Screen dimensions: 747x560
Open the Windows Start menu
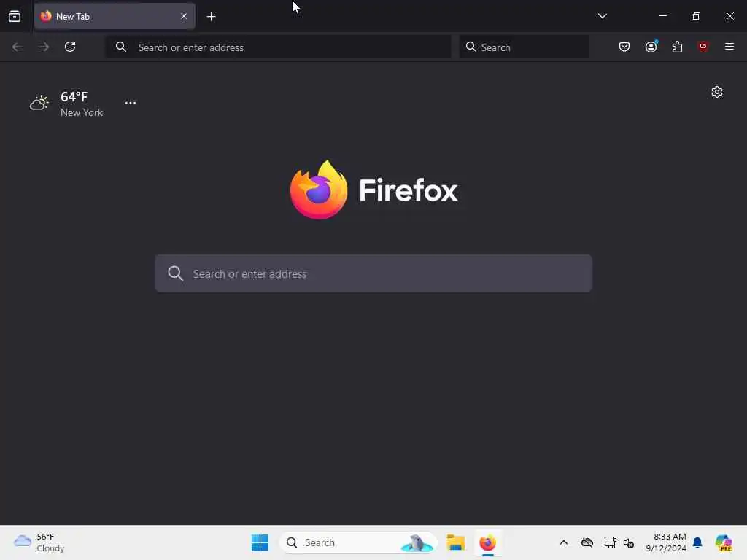tap(260, 542)
